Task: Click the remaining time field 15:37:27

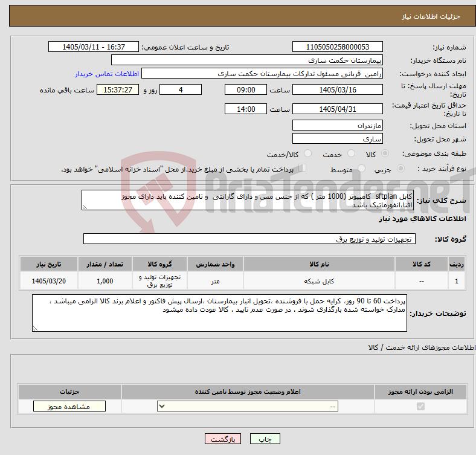Action: pyautogui.click(x=118, y=89)
